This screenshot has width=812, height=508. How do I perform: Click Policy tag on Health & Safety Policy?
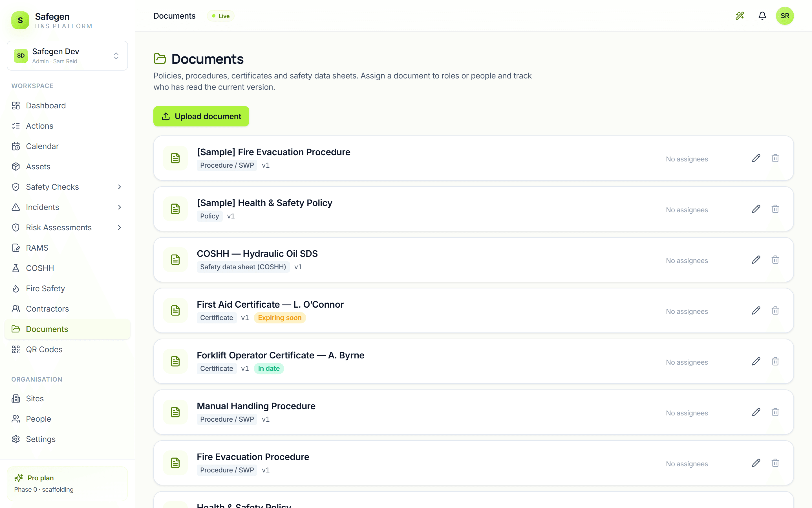(209, 216)
